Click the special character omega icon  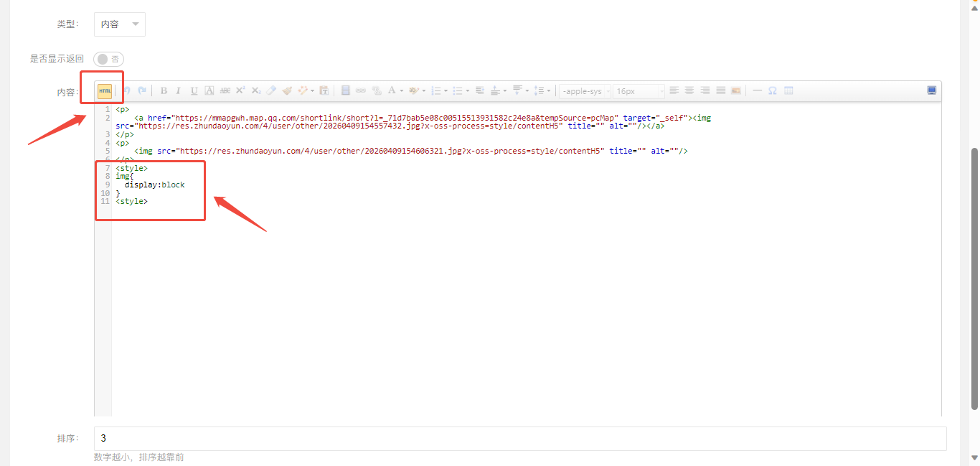point(773,90)
